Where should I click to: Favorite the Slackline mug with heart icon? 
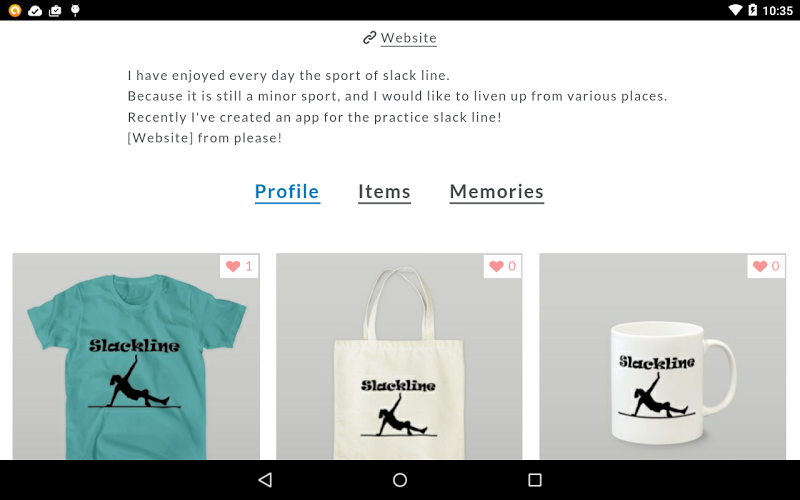(760, 266)
